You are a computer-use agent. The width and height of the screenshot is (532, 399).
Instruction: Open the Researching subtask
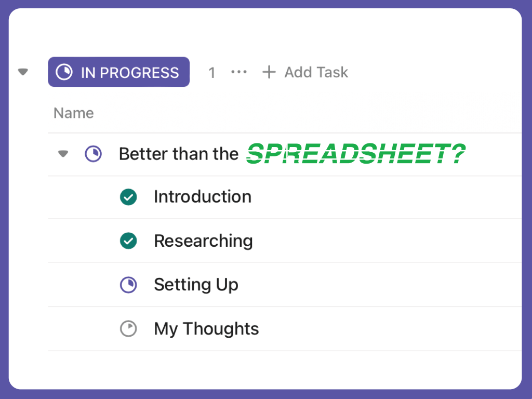(203, 241)
